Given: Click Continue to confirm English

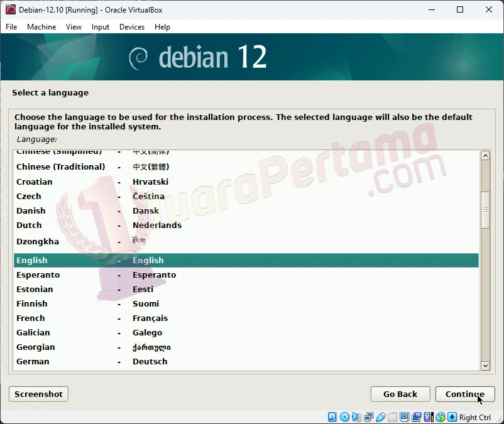Looking at the screenshot, I should tap(465, 394).
